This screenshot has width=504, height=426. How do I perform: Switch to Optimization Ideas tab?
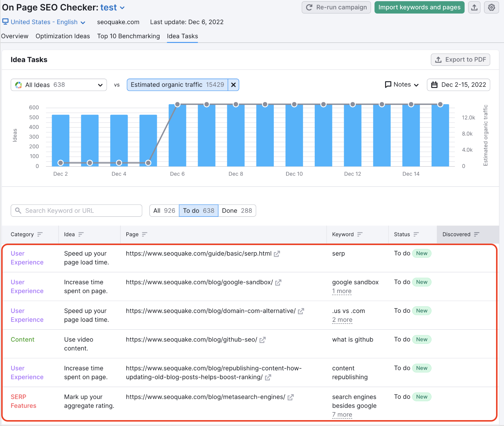(63, 36)
